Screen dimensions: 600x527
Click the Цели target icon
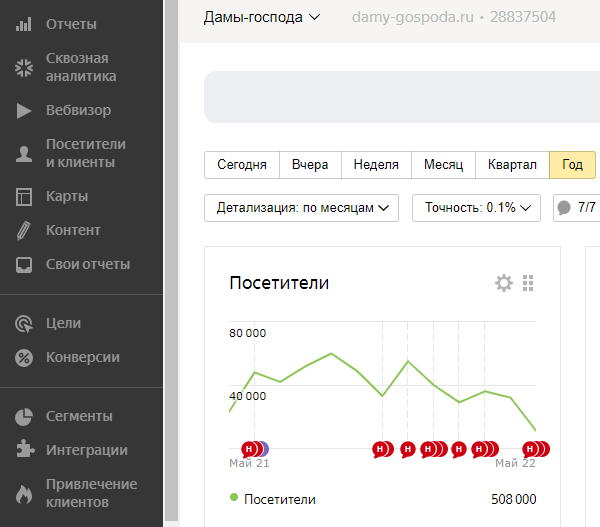pos(24,323)
